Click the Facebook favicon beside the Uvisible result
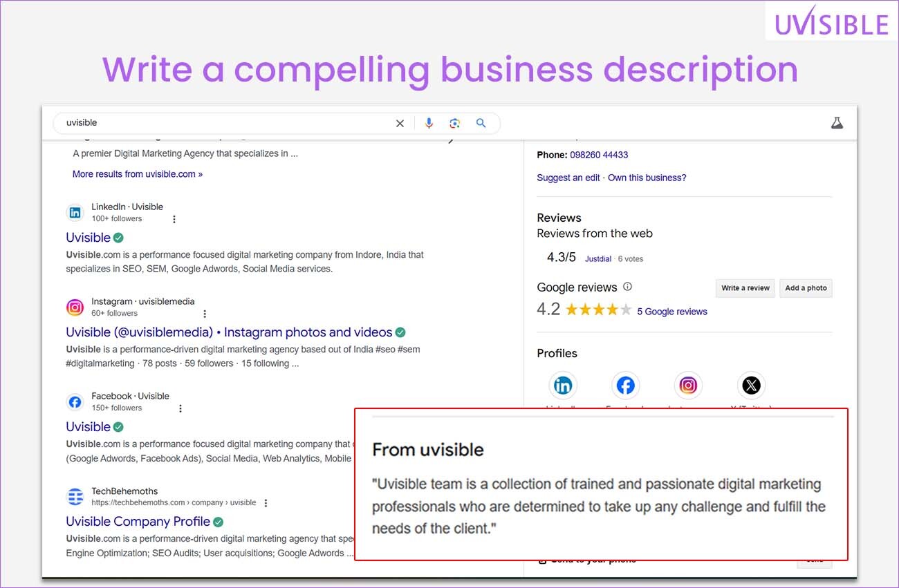The image size is (899, 588). coord(75,401)
